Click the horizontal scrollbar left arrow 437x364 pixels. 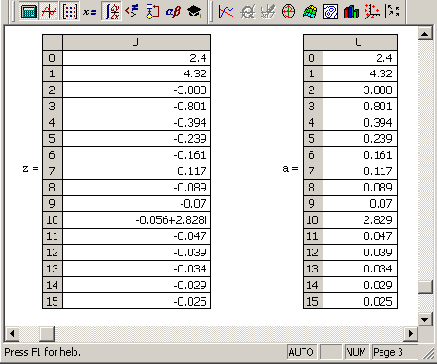12,333
